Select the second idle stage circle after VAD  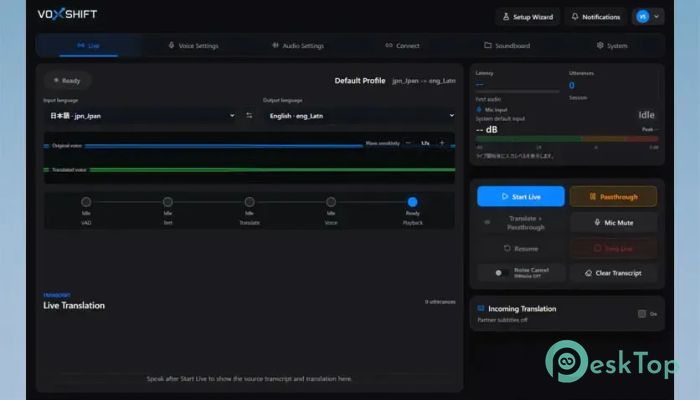coord(168,202)
